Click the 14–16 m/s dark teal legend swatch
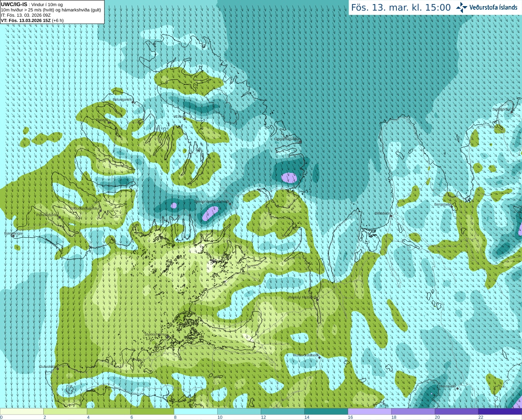This screenshot has width=522, height=420. pos(326,411)
